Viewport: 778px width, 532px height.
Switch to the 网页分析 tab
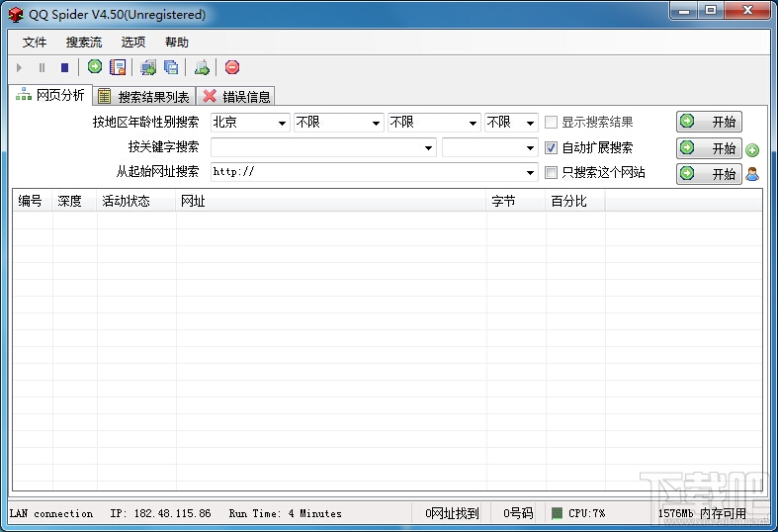point(50,95)
